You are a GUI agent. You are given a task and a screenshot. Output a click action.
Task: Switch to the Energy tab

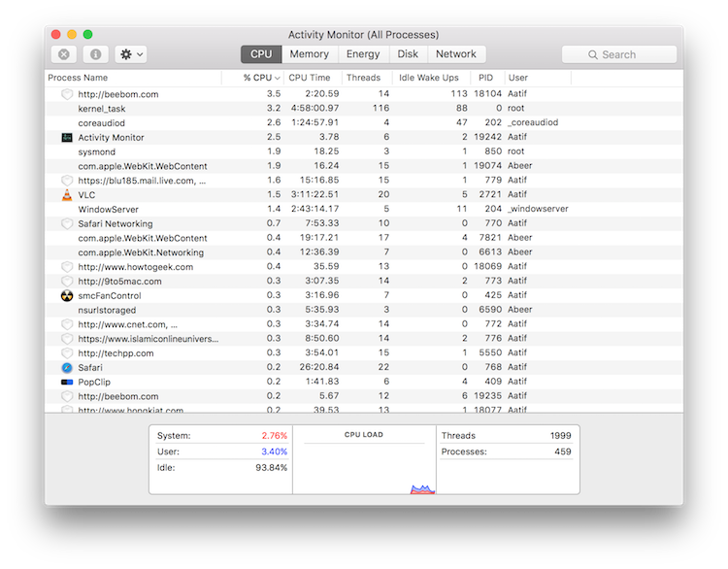tap(363, 54)
